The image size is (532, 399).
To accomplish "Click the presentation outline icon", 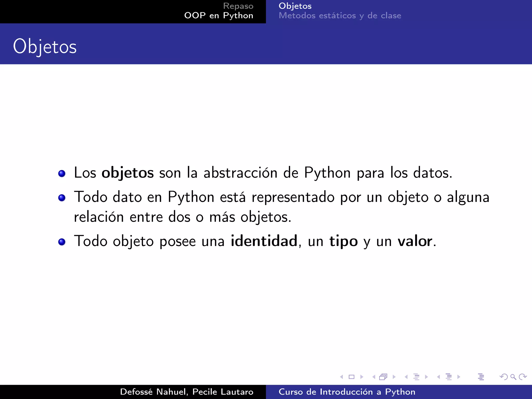I will pos(481,377).
